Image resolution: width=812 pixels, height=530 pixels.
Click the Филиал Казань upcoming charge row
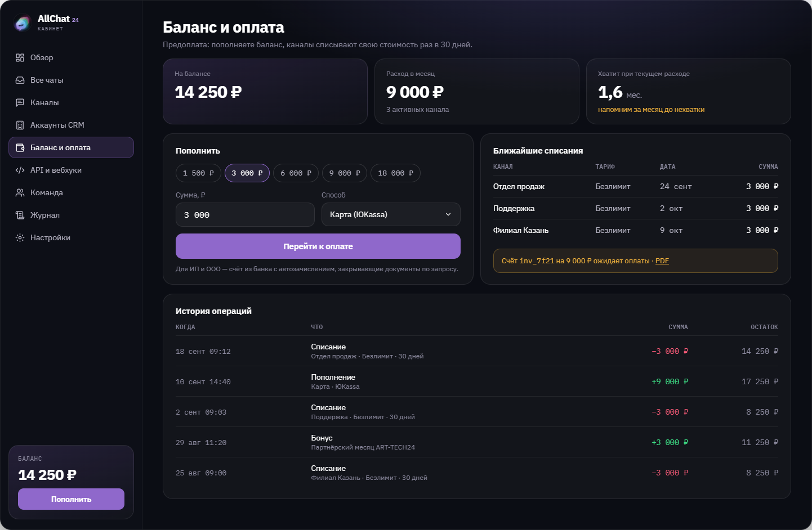636,230
